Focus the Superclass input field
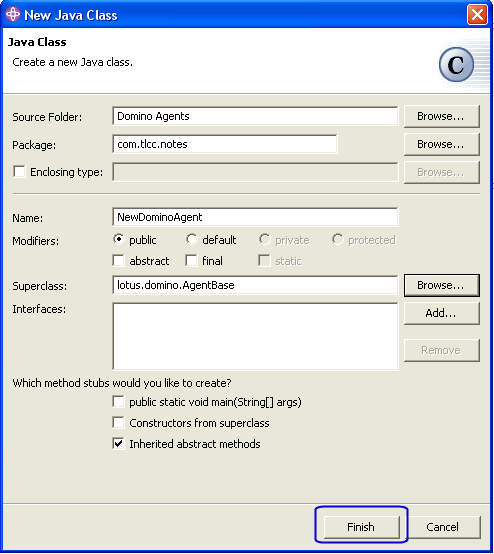494x554 pixels. coord(255,285)
